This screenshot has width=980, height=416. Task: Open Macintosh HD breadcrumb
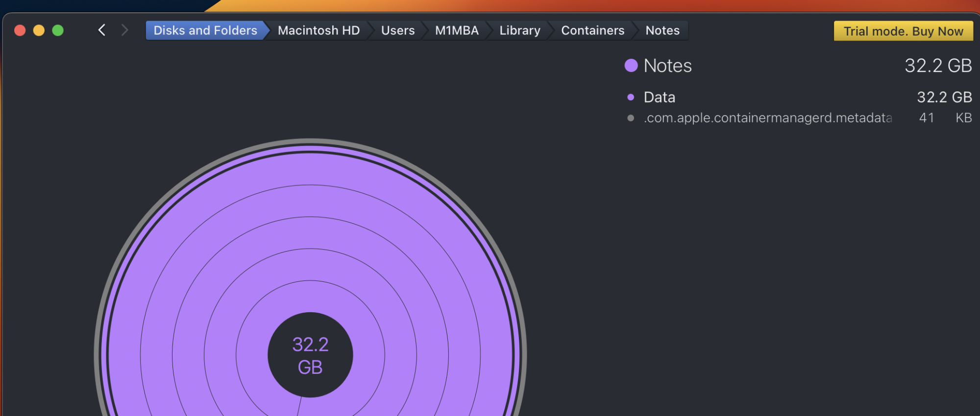pos(319,30)
